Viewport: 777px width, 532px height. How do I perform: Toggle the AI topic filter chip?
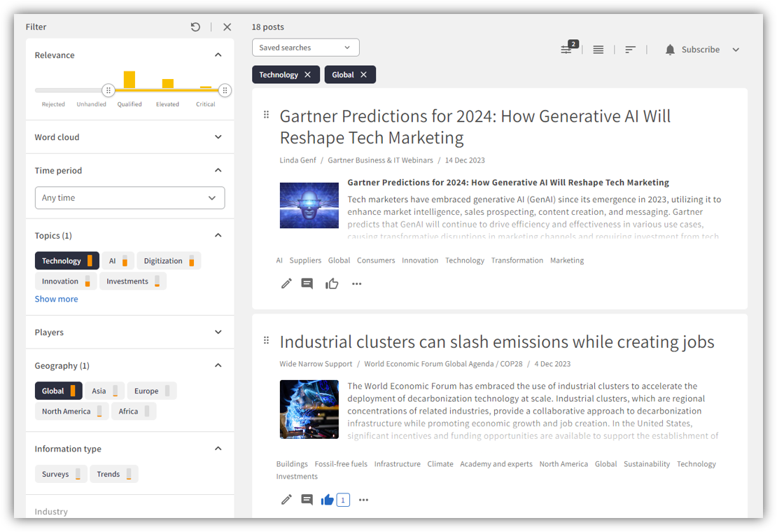coord(118,261)
